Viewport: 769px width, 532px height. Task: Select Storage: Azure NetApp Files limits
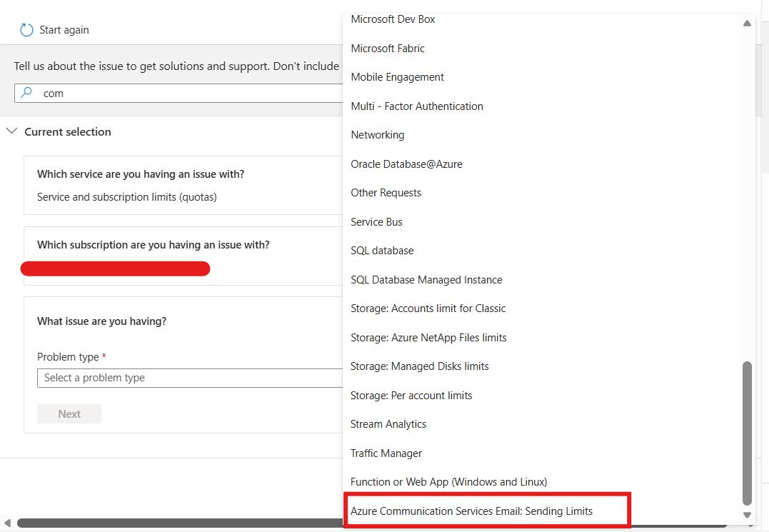tap(428, 338)
